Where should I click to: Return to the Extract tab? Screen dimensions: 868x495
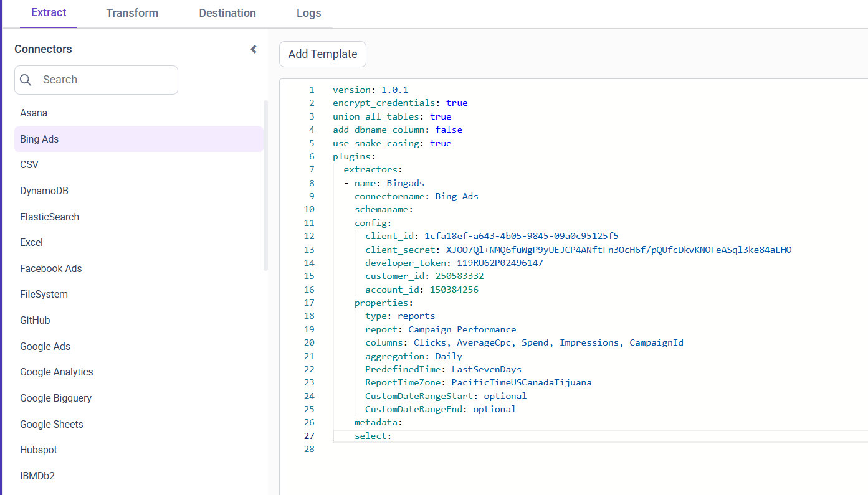pos(48,13)
